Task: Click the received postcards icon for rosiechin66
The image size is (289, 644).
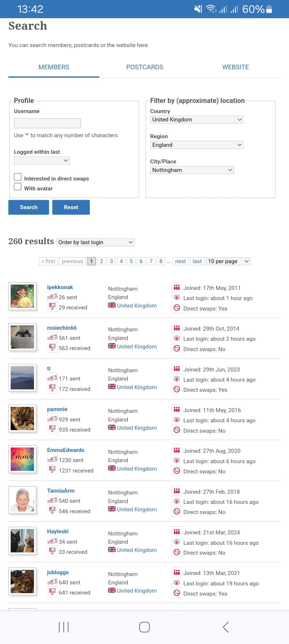Action: point(52,348)
